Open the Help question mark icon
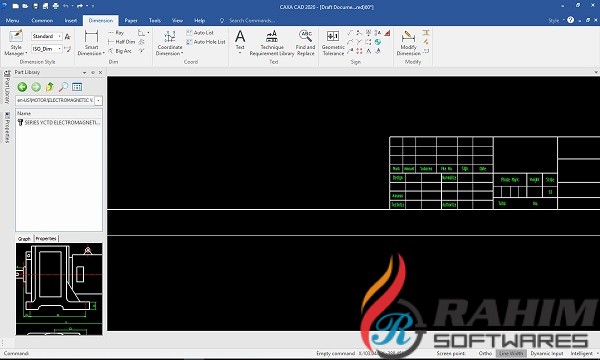 coord(570,20)
